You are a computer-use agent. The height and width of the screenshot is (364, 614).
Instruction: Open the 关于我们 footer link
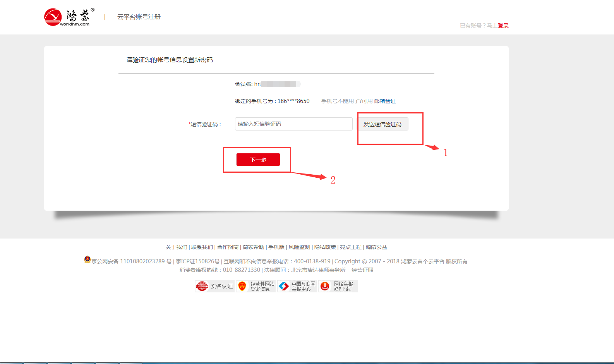coord(176,247)
